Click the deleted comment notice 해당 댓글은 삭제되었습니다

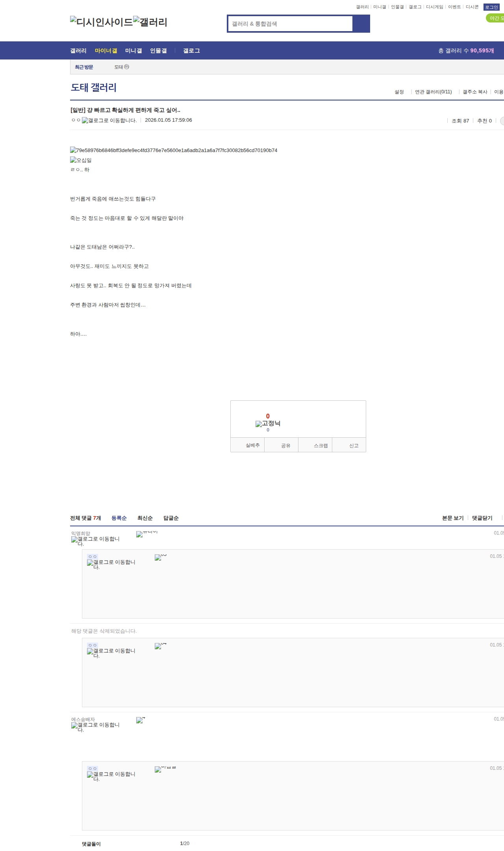104,631
